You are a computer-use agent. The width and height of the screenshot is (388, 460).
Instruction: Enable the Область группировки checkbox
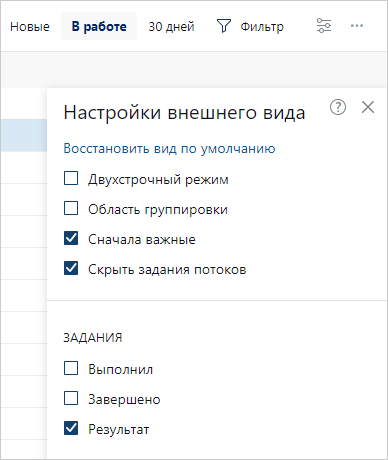(x=71, y=208)
